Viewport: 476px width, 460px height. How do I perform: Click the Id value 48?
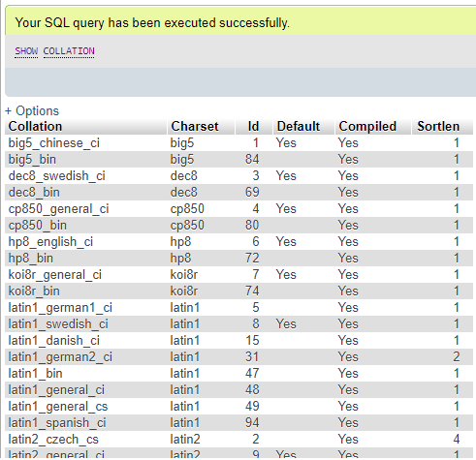point(252,390)
